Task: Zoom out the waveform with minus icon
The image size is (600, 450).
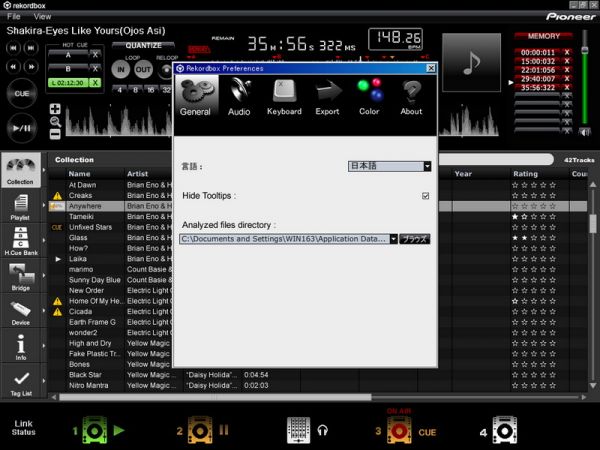Action: pos(55,134)
